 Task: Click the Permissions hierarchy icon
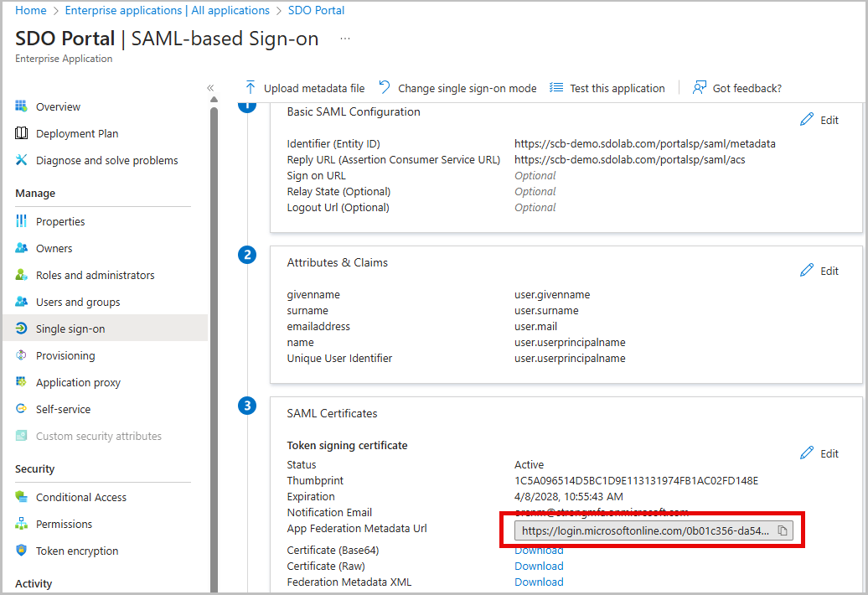21,524
